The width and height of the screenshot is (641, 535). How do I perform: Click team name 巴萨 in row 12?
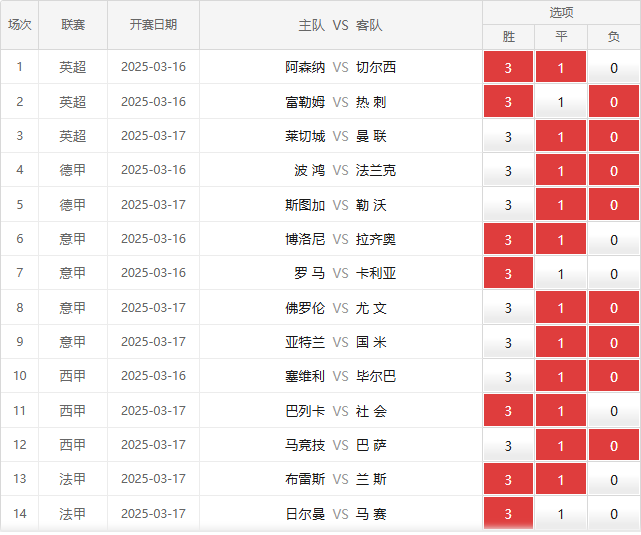point(371,445)
